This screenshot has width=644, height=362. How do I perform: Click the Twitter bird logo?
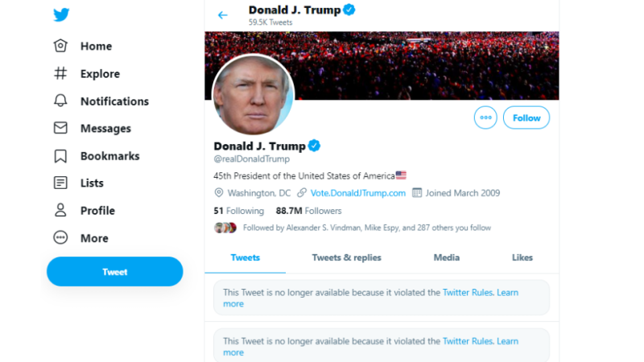point(61,14)
